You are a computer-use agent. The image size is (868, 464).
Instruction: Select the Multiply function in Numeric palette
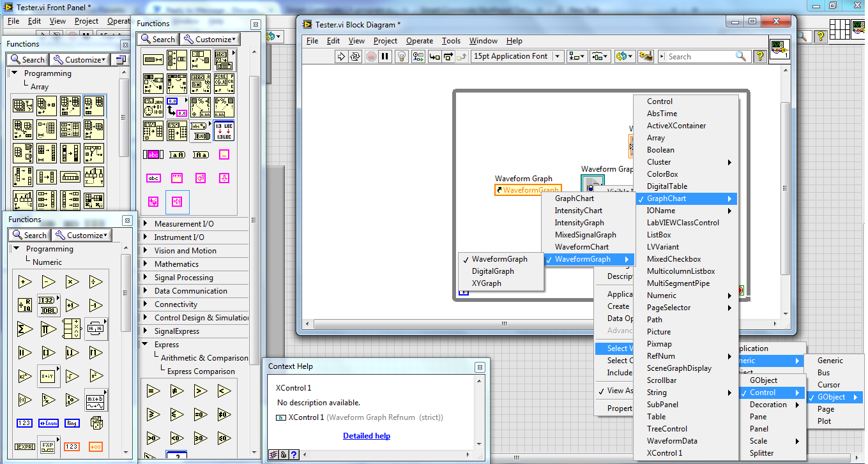pos(72,281)
